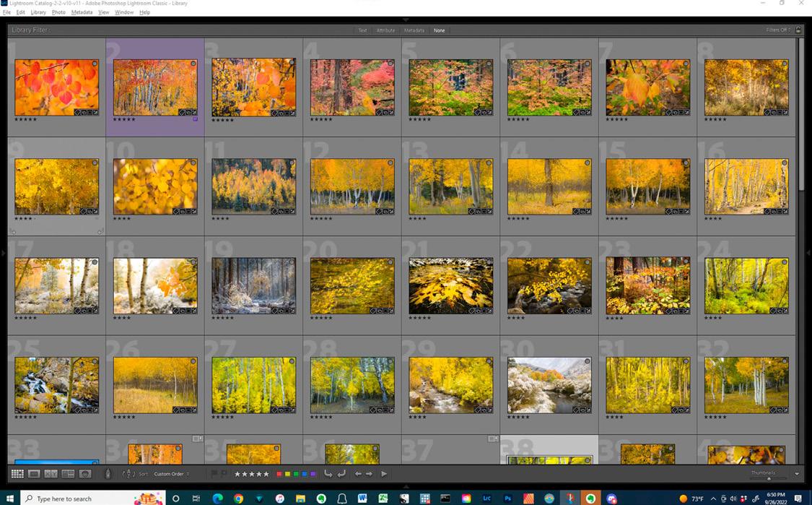The width and height of the screenshot is (812, 505).
Task: Expand the filmstrip via bottom arrow
Action: pyautogui.click(x=406, y=487)
